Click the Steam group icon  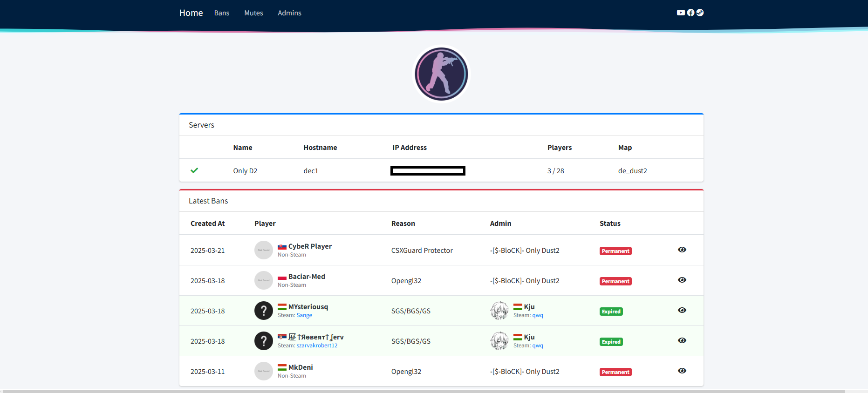(700, 13)
